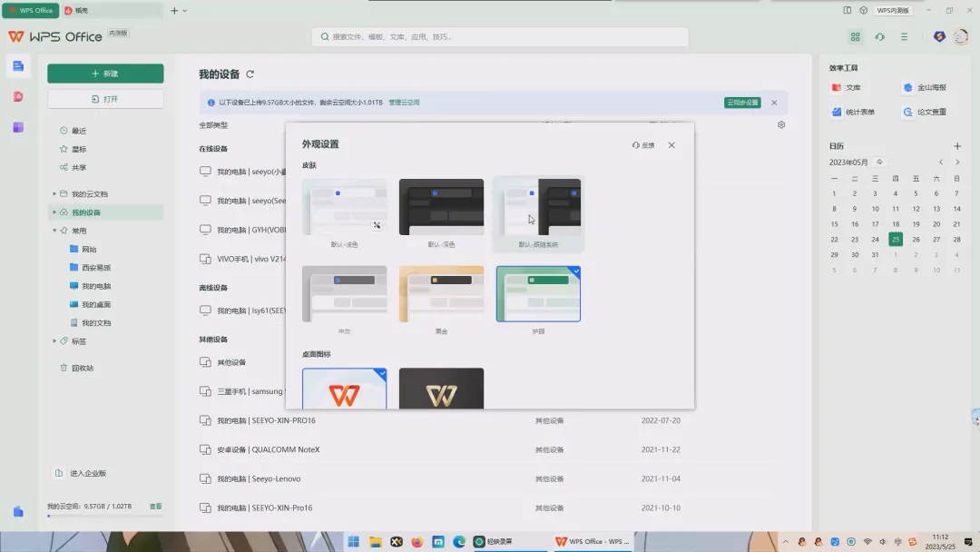Open the 全部类型 filter dropdown

[213, 125]
